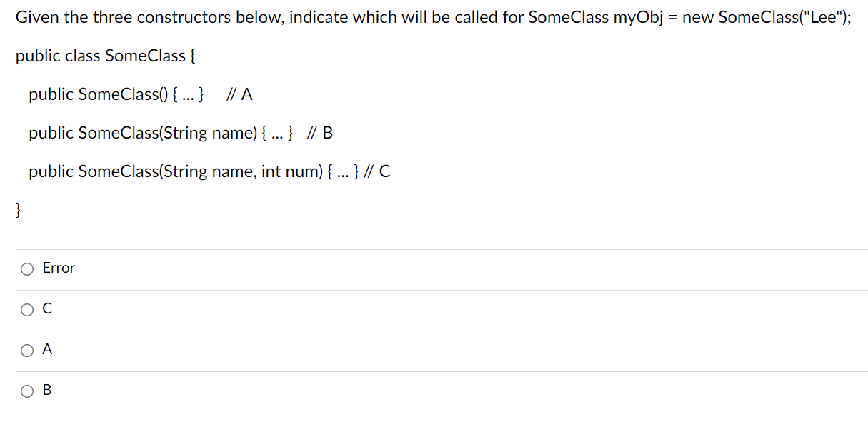Select the radio button for option B

click(x=26, y=390)
